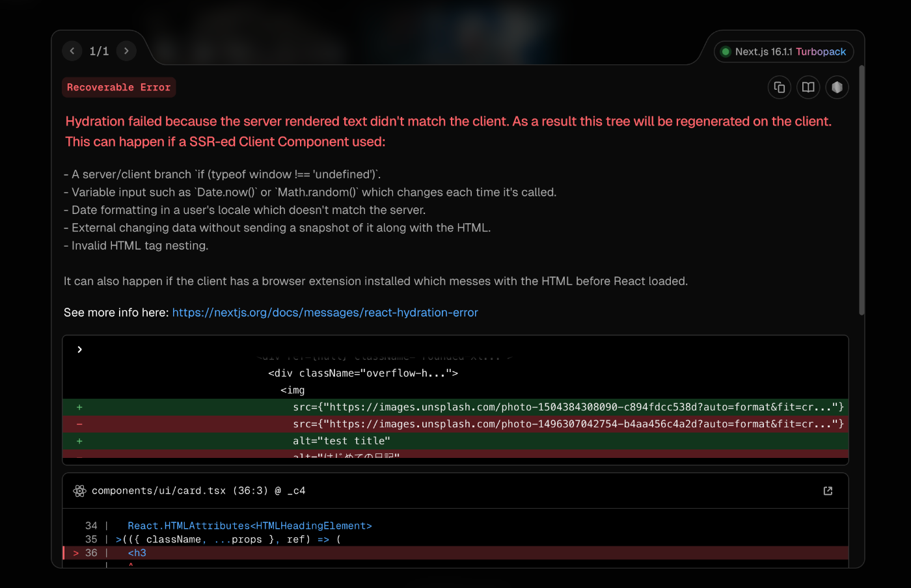911x588 pixels.
Task: Go to previous error arrow
Action: tap(72, 51)
